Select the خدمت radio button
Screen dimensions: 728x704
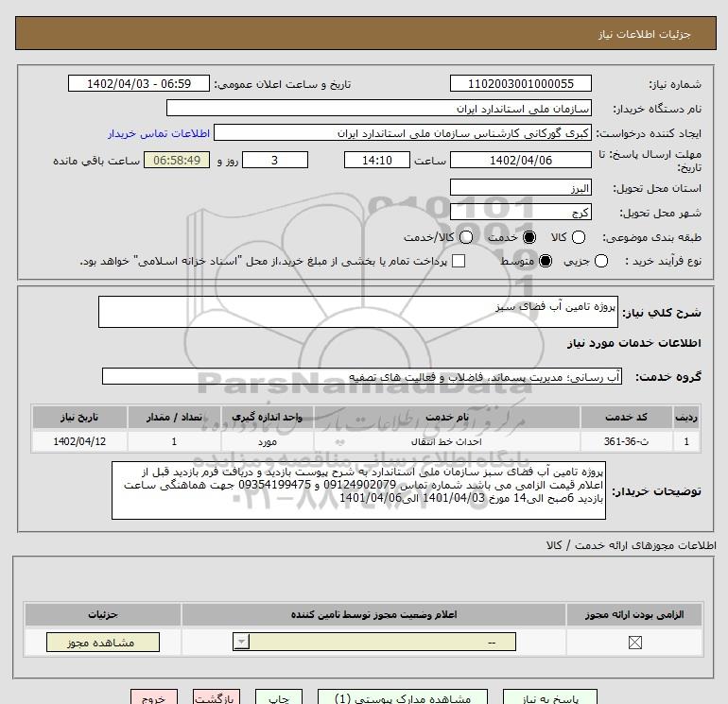529,237
